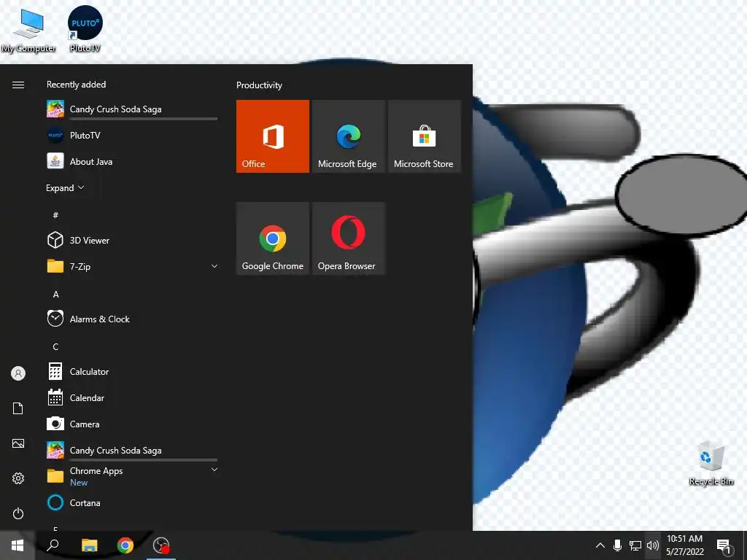The width and height of the screenshot is (747, 560).
Task: Open Chrome from taskbar
Action: [x=125, y=545]
